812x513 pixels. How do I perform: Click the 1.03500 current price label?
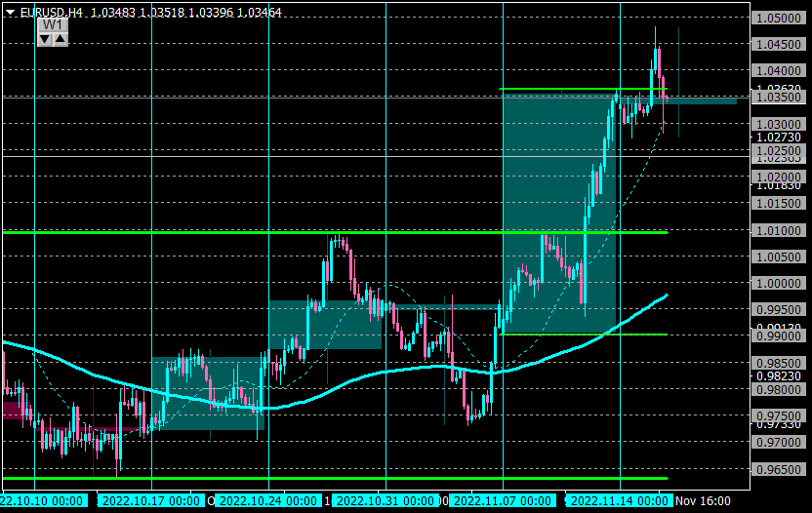coord(779,97)
